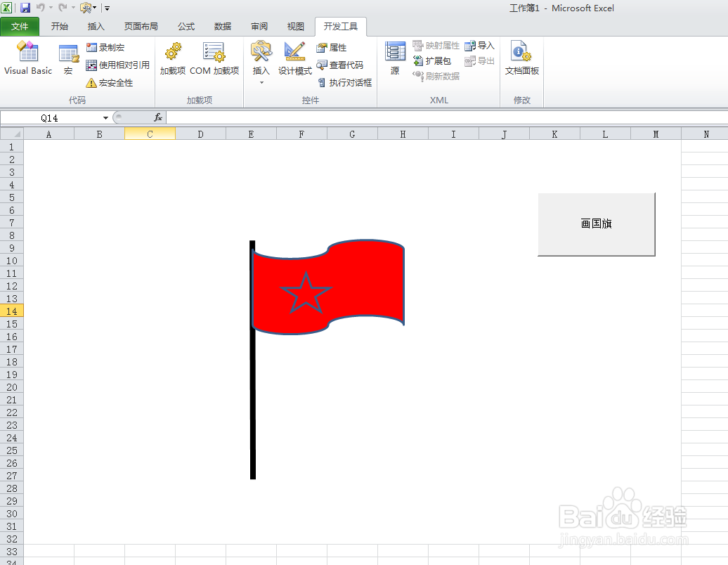The width and height of the screenshot is (728, 565).
Task: Open the Insert controls (插入) dropdown
Action: click(x=261, y=63)
